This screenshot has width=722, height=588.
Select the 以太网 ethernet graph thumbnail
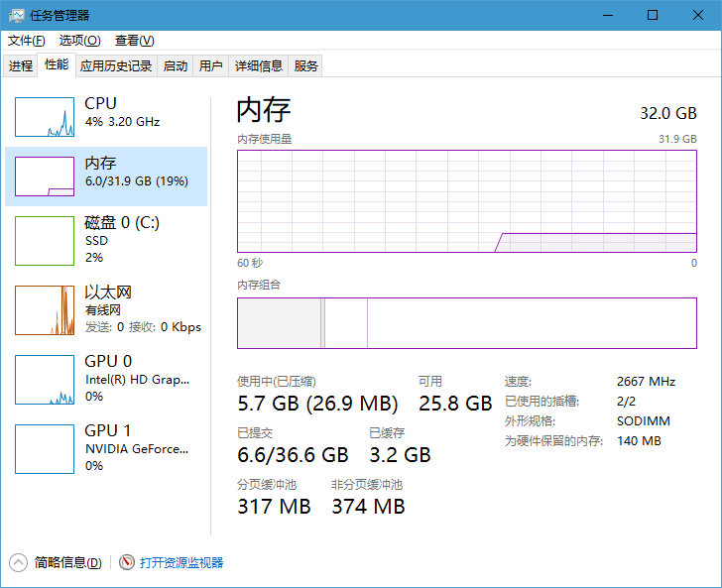[x=45, y=310]
